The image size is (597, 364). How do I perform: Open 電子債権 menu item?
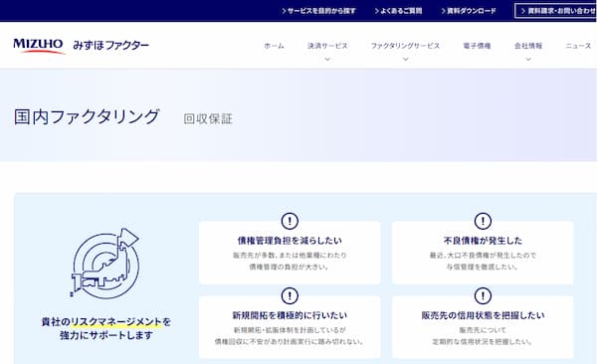(477, 46)
